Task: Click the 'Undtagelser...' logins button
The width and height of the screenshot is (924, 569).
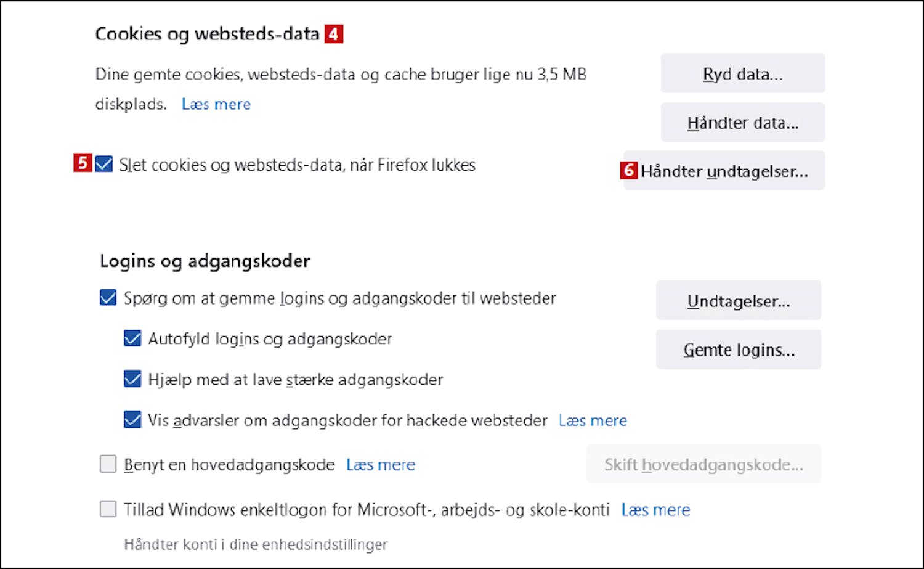Action: (738, 301)
